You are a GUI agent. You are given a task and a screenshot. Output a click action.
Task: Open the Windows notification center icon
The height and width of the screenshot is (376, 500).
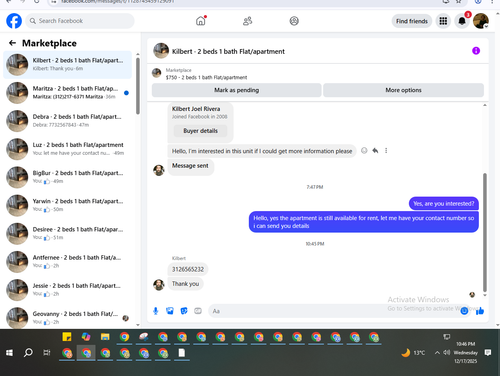click(488, 353)
